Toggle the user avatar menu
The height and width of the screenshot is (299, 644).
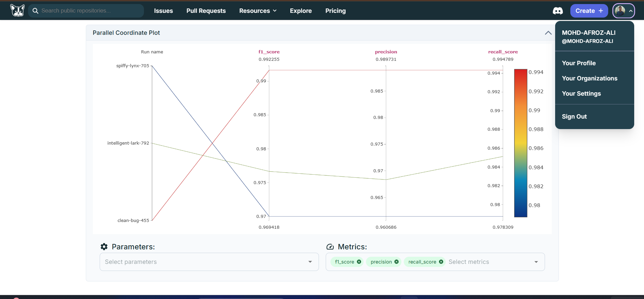[x=623, y=11]
